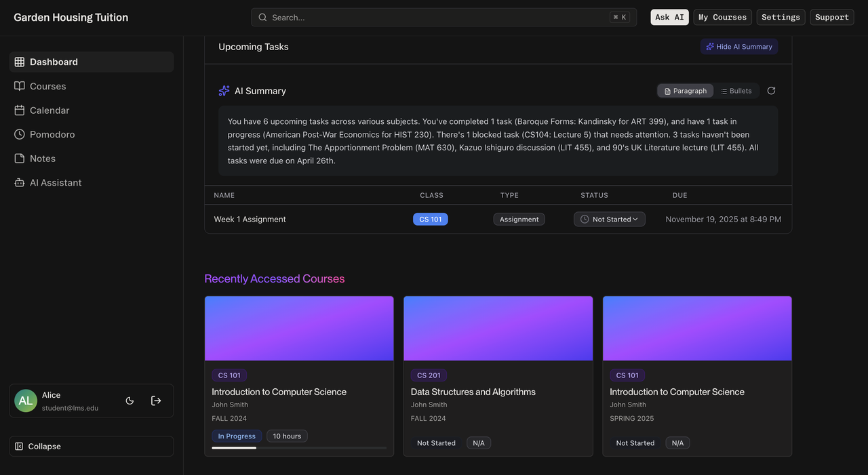Click the search magnifier icon

coord(263,17)
